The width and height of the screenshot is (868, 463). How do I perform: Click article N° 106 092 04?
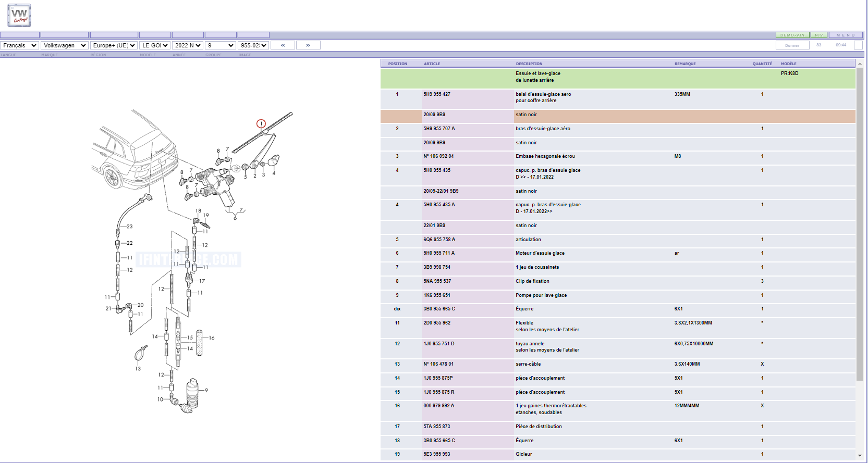pos(438,156)
